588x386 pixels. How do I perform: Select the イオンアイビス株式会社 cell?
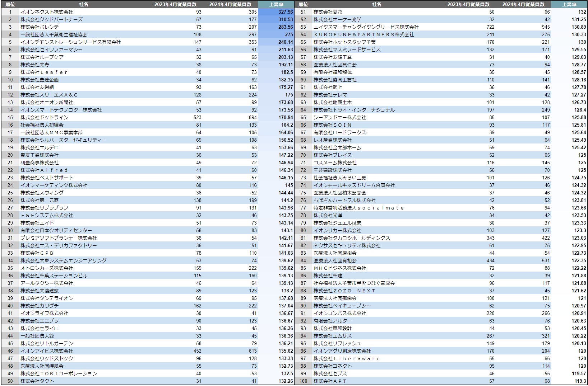click(x=47, y=351)
